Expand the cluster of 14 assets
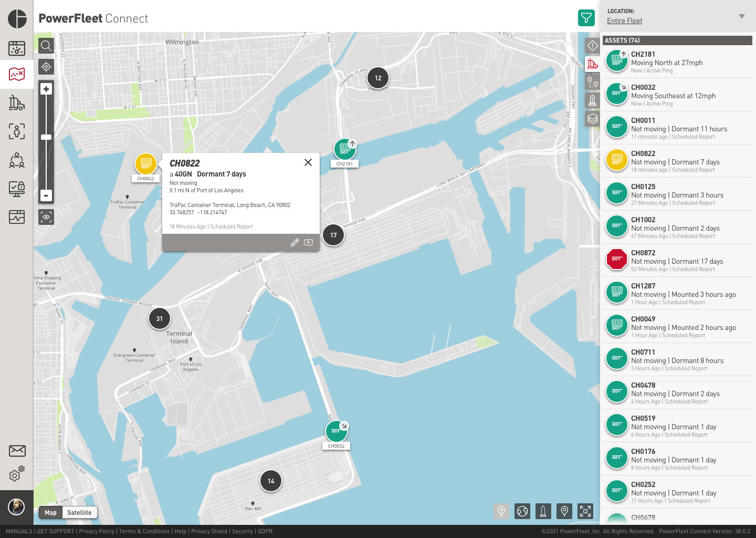This screenshot has height=538, width=756. coord(271,481)
